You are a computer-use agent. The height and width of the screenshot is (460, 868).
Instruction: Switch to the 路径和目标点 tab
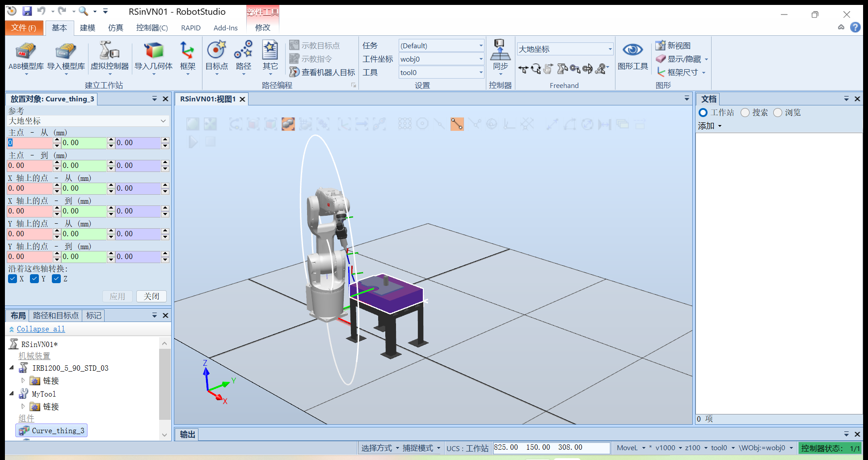[56, 315]
